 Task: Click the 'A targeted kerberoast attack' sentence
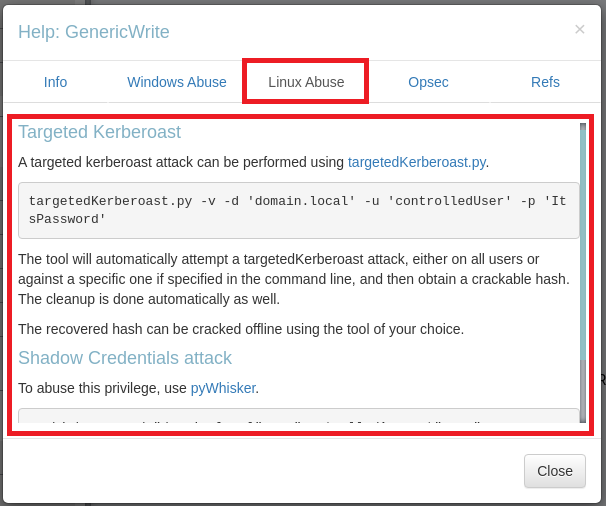tap(180, 162)
